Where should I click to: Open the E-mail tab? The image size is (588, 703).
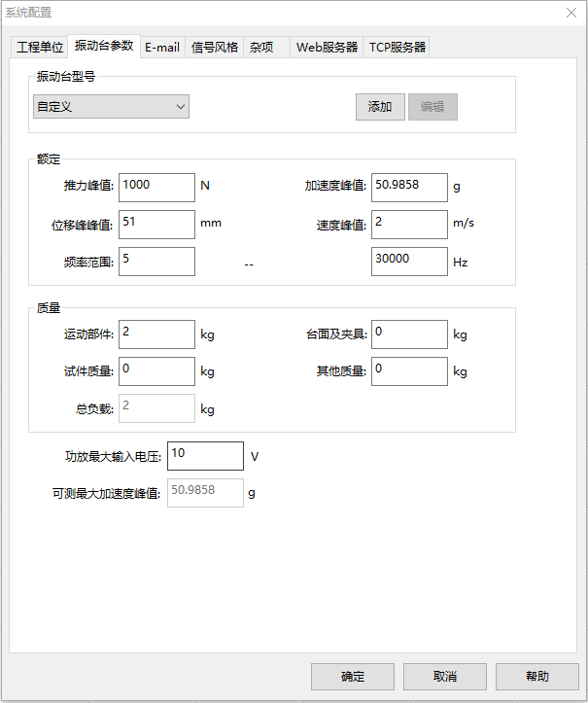(x=162, y=47)
